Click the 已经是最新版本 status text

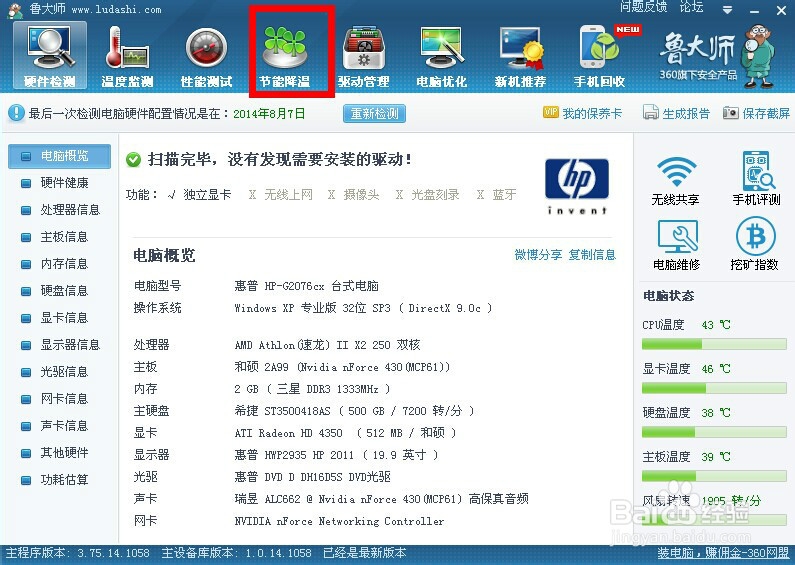point(365,553)
